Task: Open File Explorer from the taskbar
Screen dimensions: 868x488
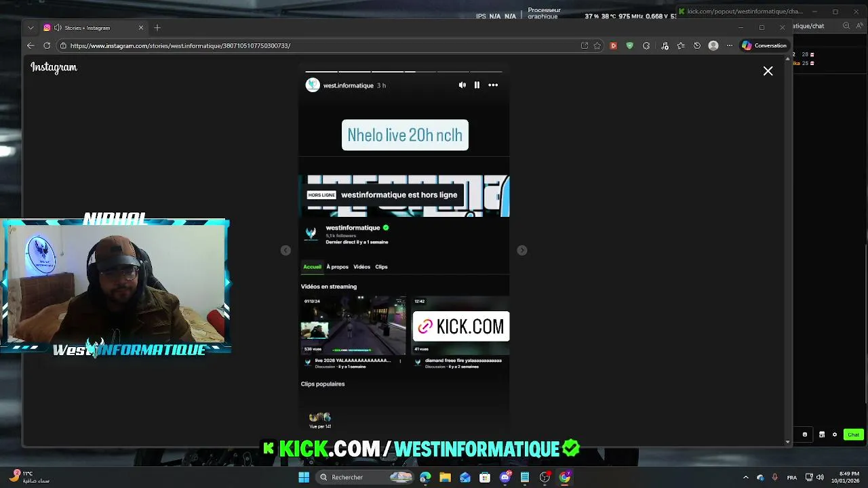Action: coord(445,477)
